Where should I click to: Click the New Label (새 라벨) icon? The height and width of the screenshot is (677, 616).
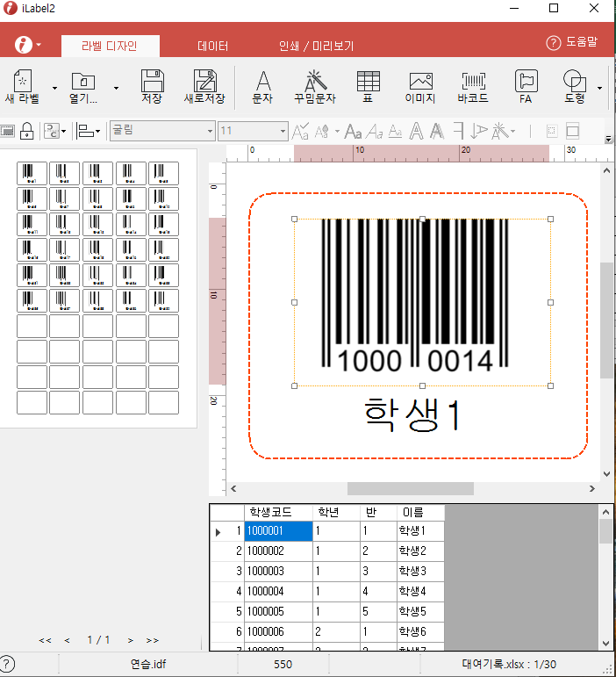click(x=23, y=86)
